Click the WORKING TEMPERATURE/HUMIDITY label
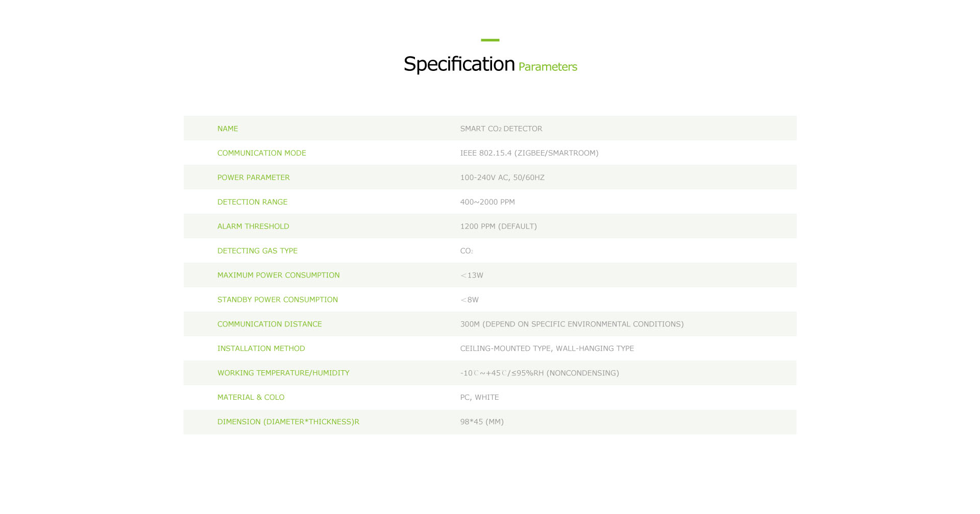Viewport: 980px width, 514px height. point(283,373)
